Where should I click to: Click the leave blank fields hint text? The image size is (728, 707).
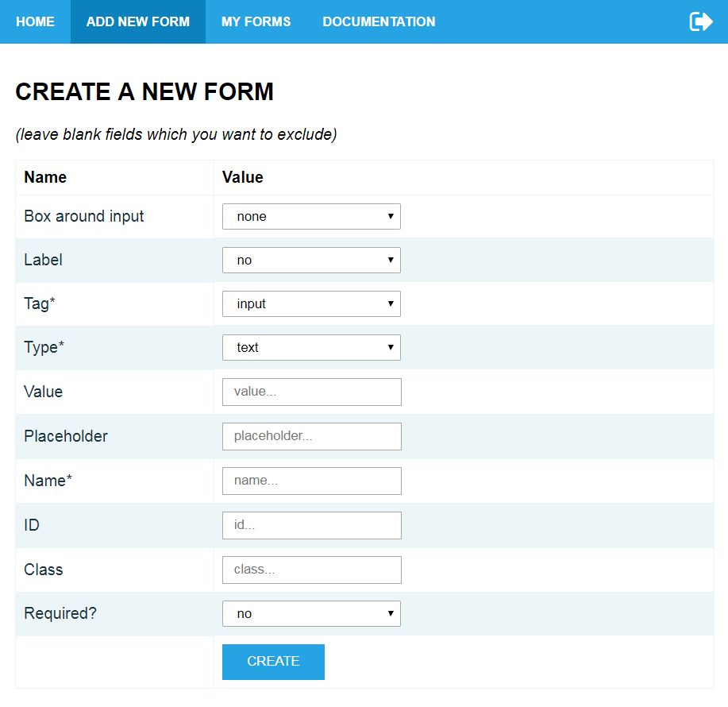176,134
